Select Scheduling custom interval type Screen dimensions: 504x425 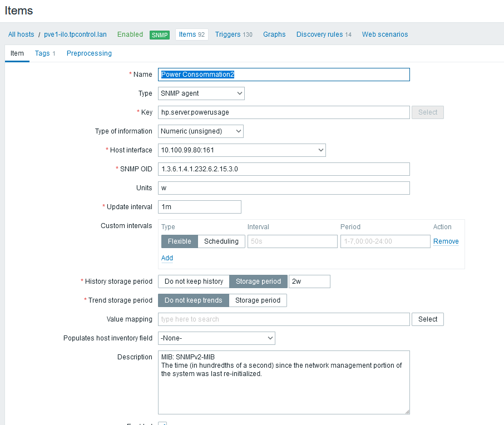[221, 241]
